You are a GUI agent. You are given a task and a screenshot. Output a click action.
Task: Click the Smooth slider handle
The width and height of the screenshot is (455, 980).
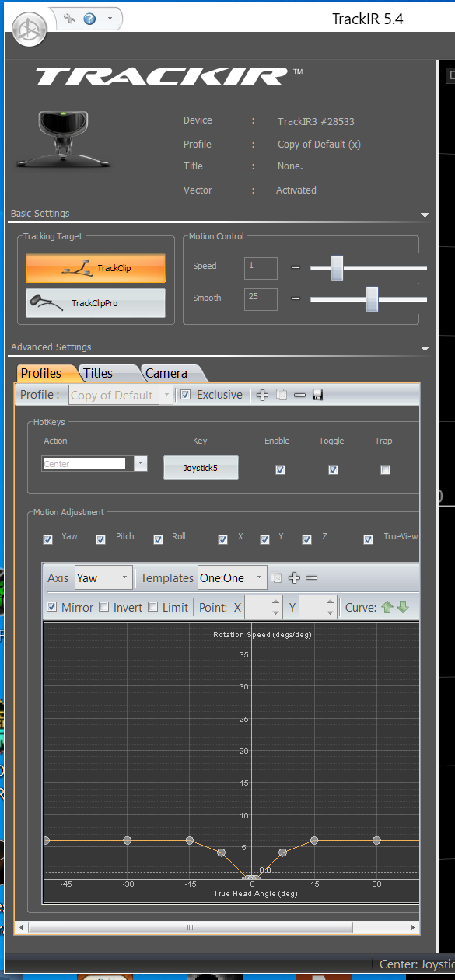click(372, 298)
